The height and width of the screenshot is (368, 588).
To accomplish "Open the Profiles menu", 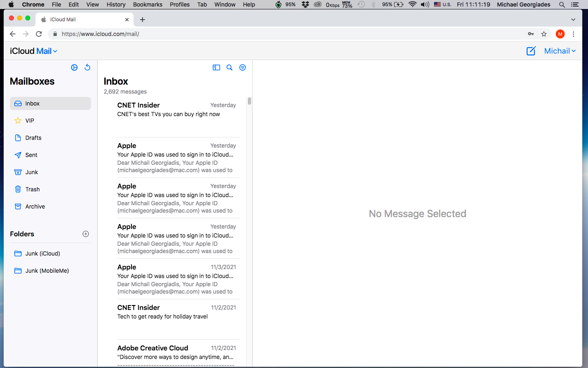I will pos(180,4).
